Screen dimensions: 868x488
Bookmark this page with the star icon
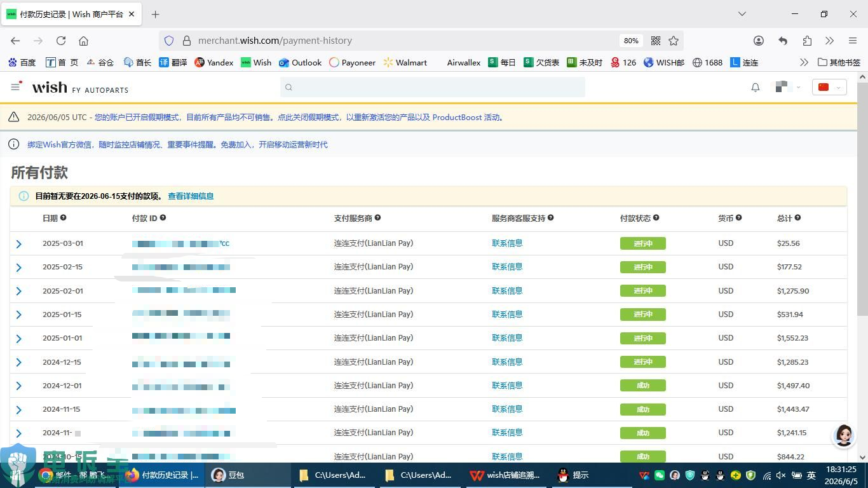click(674, 41)
